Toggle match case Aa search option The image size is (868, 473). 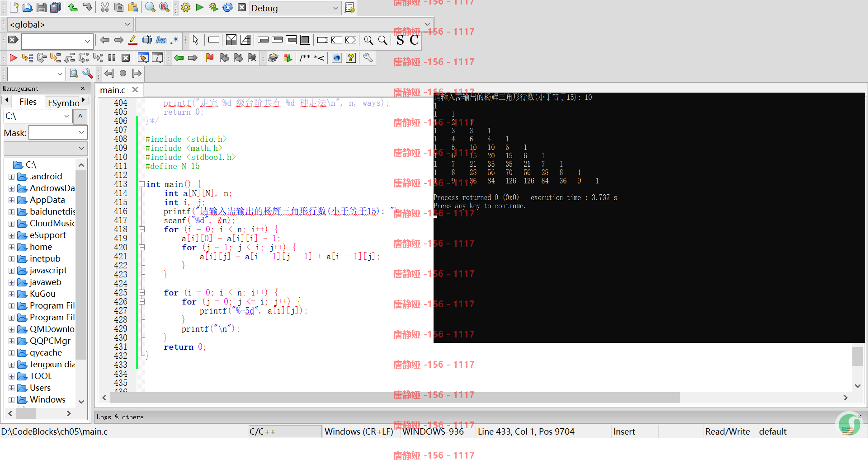click(161, 40)
